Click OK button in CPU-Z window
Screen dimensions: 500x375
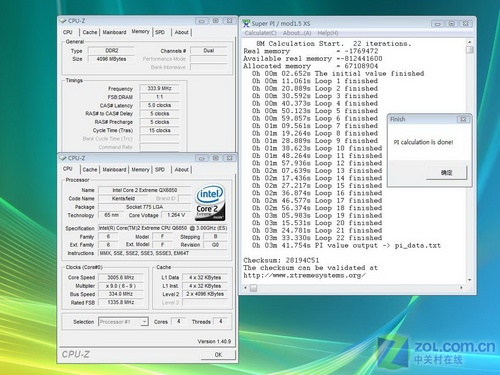click(x=218, y=355)
